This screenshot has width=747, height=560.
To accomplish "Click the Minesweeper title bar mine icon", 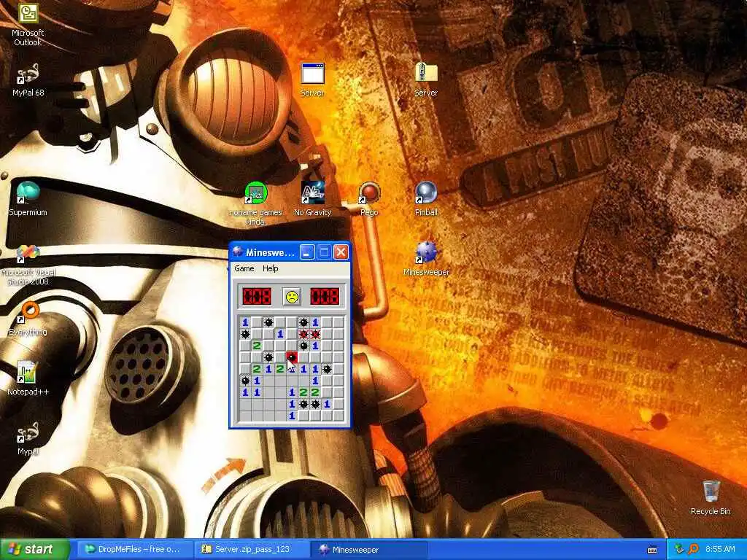I will pyautogui.click(x=238, y=252).
